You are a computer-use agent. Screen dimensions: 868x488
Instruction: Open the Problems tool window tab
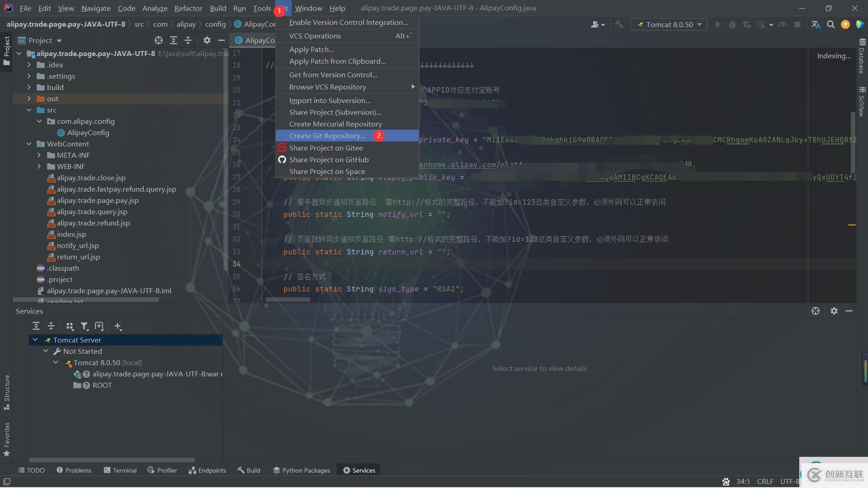[x=74, y=470]
